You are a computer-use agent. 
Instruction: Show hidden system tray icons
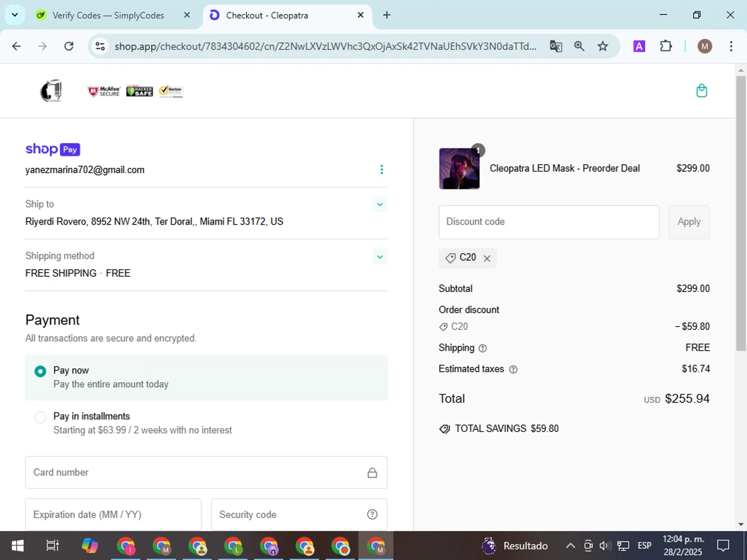(571, 546)
